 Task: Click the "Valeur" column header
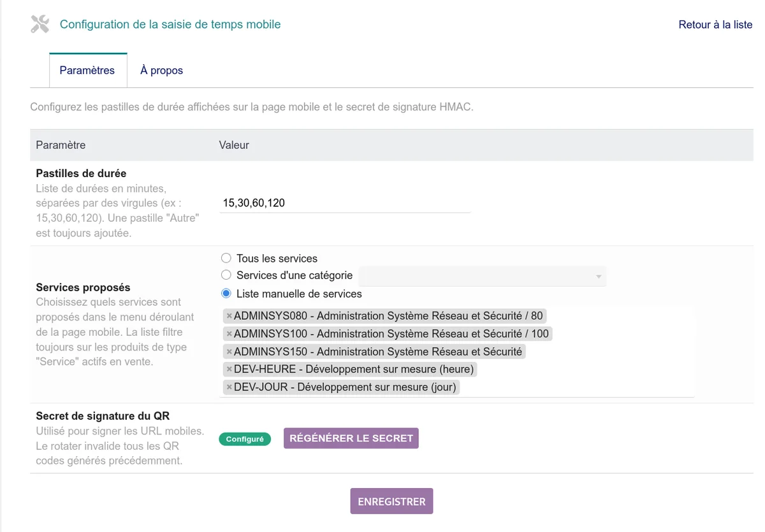click(234, 145)
